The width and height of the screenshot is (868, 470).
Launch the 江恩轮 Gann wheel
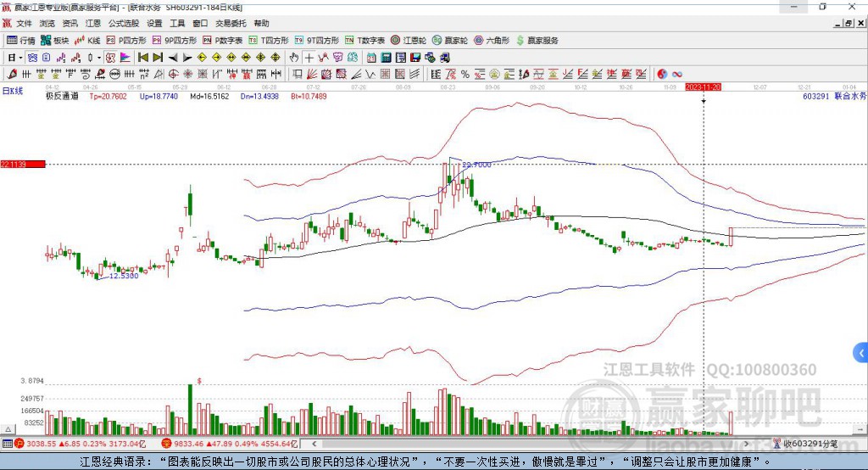pyautogui.click(x=409, y=41)
